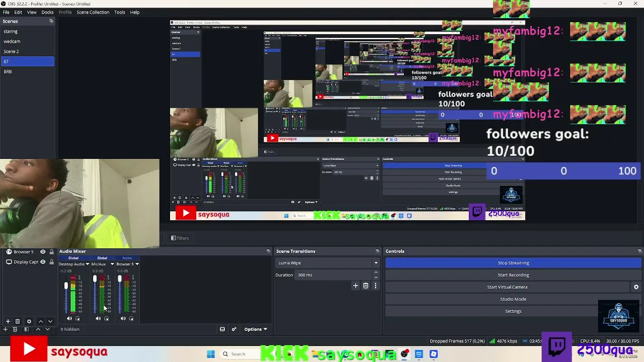Decrease transition duration with down arrow
The height and width of the screenshot is (362, 644).
pos(376,278)
